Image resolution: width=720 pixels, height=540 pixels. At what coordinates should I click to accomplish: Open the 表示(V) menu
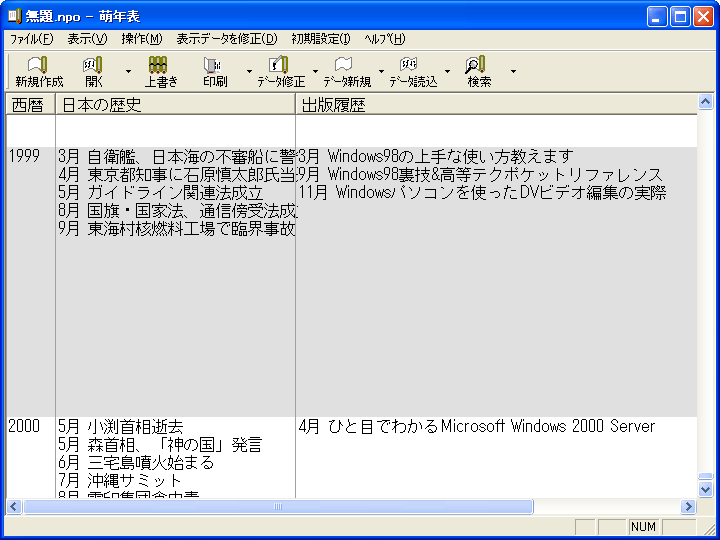(x=87, y=39)
